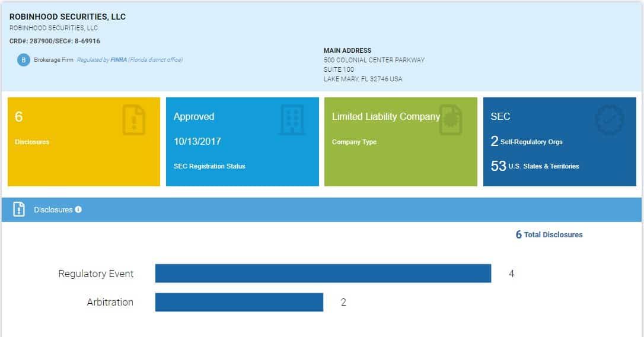Image resolution: width=644 pixels, height=337 pixels.
Task: Open the SEC Registration Status card
Action: (x=243, y=142)
